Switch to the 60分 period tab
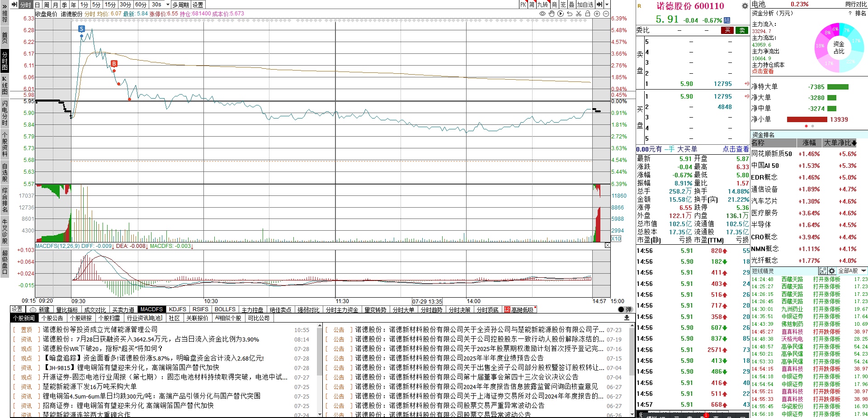 141,5
